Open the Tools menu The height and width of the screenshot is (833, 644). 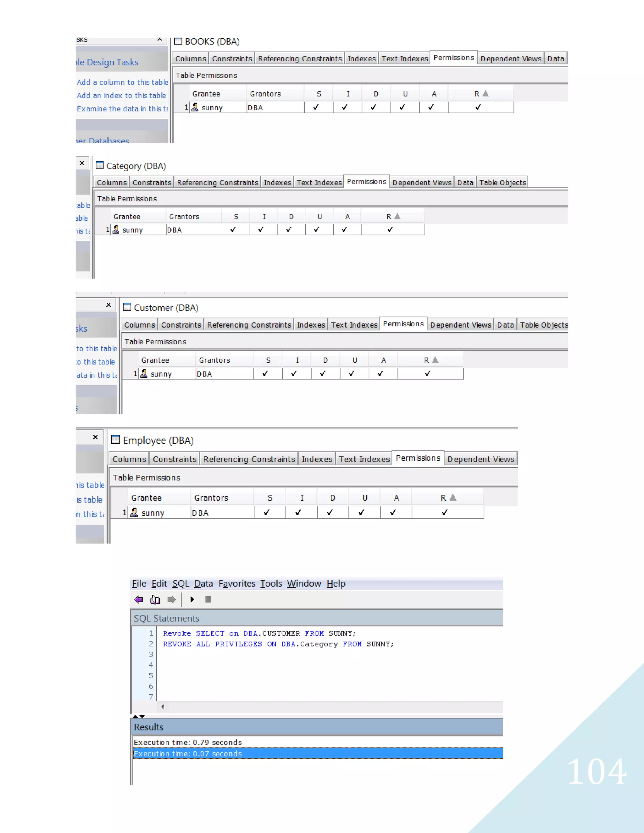pyautogui.click(x=271, y=583)
